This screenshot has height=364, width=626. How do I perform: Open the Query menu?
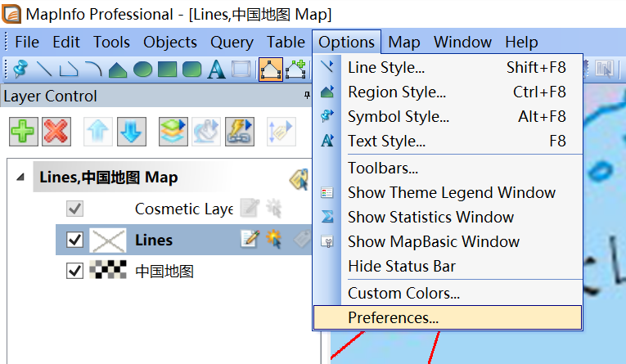(232, 42)
